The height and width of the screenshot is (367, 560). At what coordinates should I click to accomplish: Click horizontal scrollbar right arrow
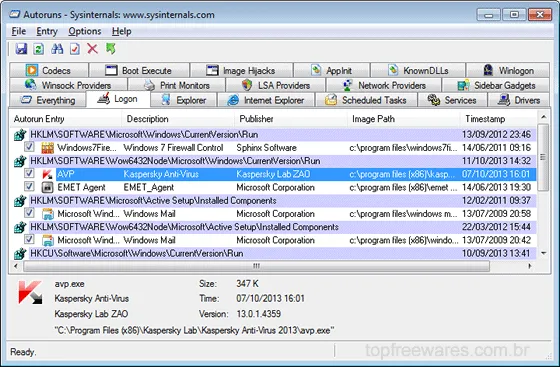tap(530, 266)
